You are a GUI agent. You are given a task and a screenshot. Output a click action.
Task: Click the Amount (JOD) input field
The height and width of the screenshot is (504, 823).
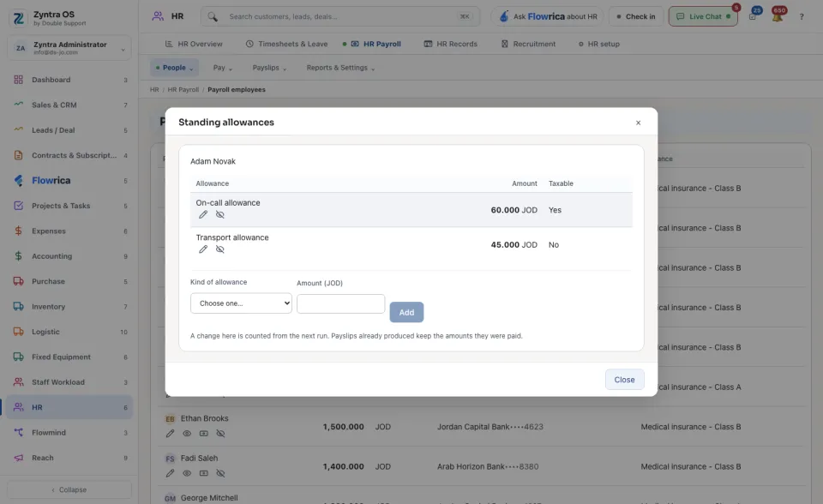pyautogui.click(x=340, y=304)
